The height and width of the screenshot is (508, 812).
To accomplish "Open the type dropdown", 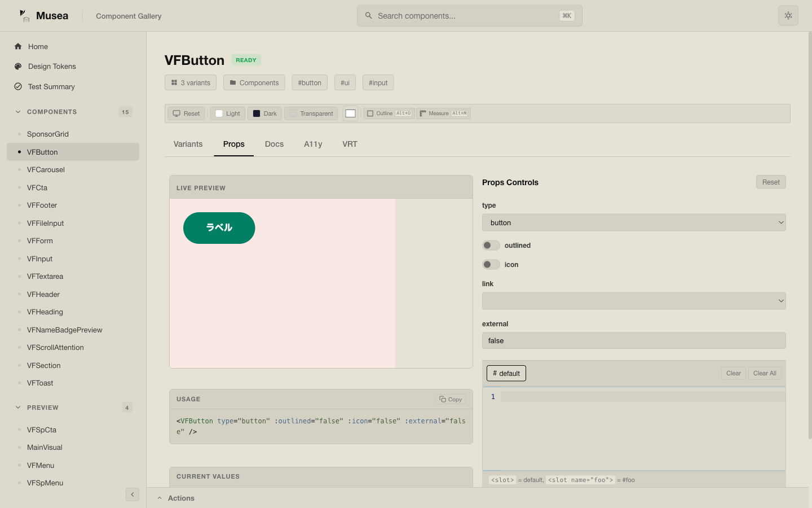I will pyautogui.click(x=633, y=222).
